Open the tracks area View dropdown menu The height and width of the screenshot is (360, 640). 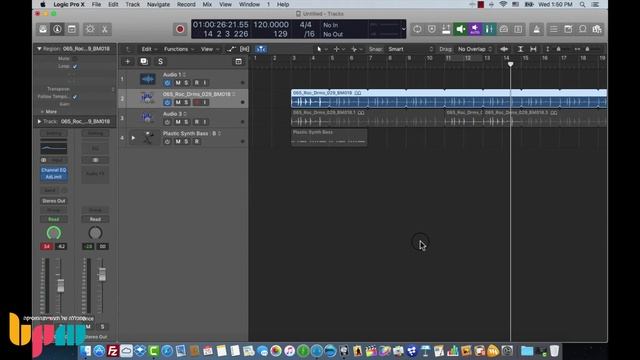[210, 49]
